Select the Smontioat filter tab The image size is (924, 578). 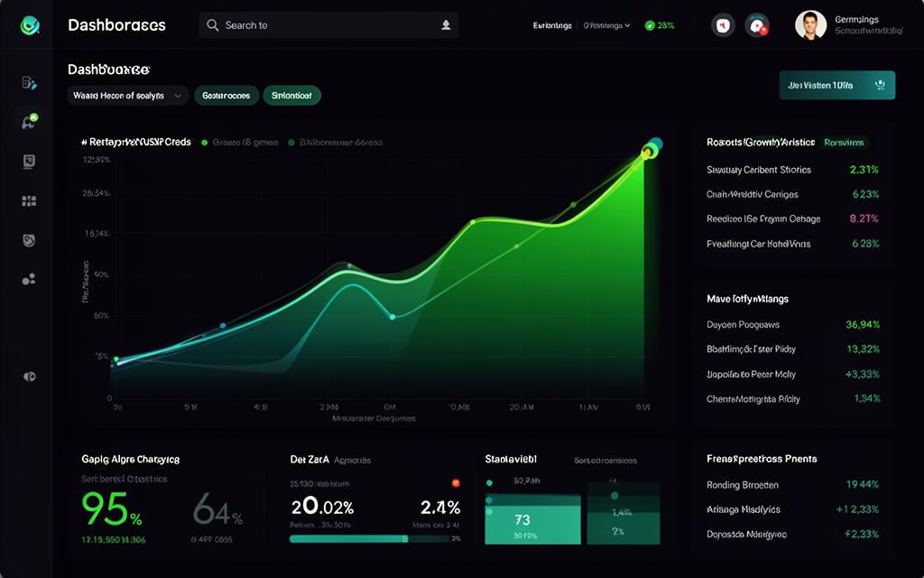pyautogui.click(x=291, y=95)
